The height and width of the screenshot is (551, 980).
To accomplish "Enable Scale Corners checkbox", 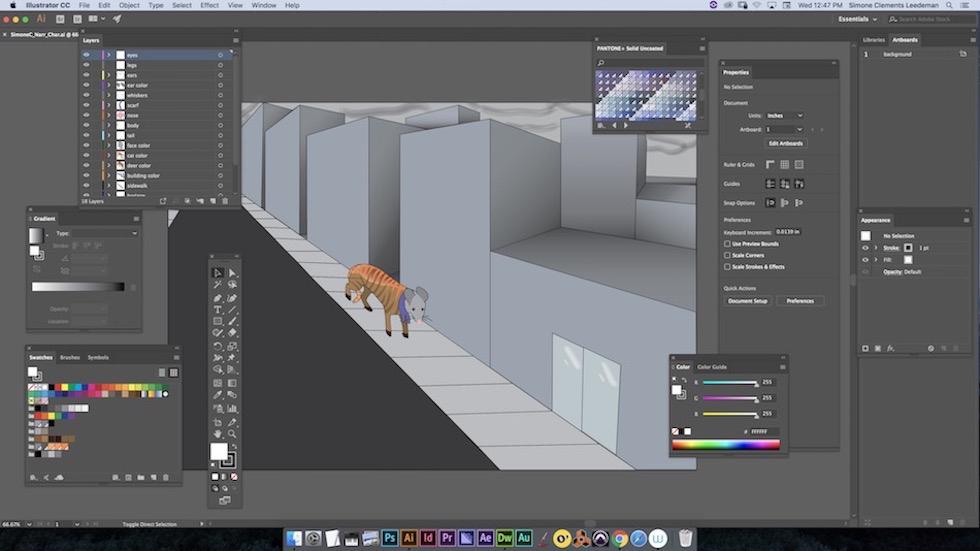I will point(727,255).
